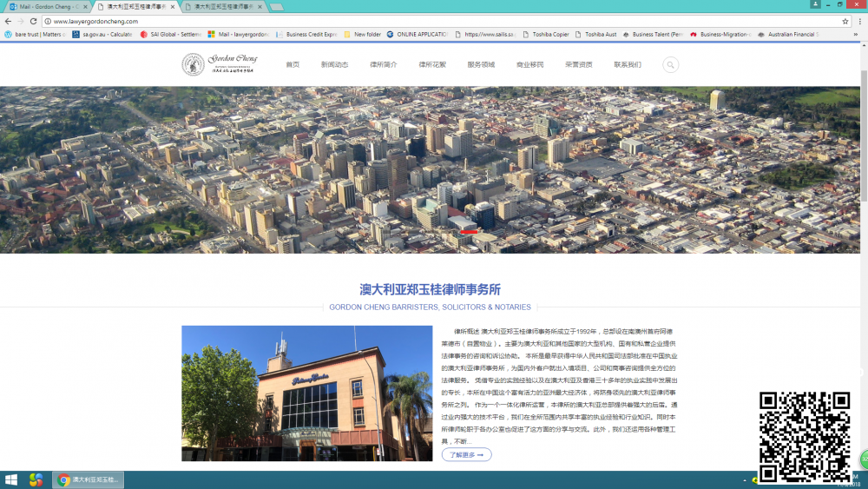Screen dimensions: 868x489
Task: Click the 了解更多 button
Action: (466, 454)
